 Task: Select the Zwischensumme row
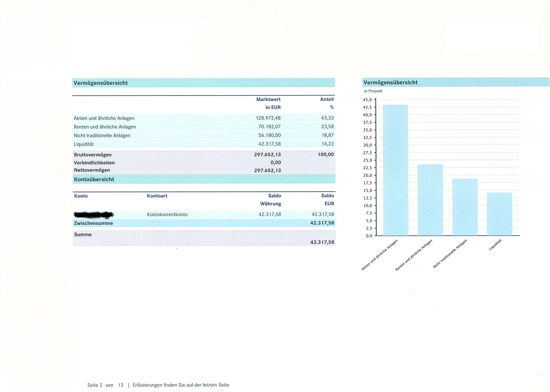pos(94,223)
